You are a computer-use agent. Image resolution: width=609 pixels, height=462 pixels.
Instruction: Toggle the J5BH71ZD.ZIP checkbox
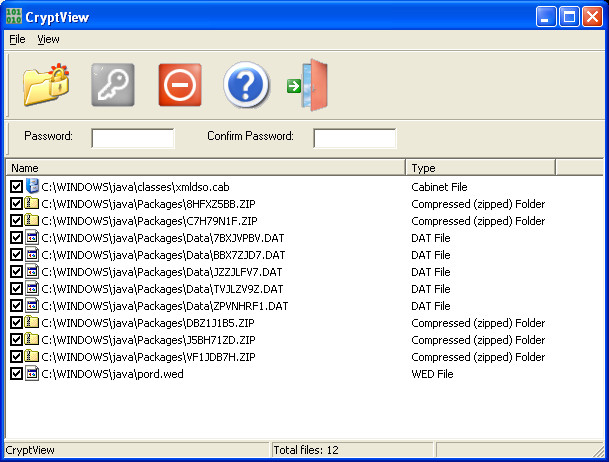(x=16, y=340)
